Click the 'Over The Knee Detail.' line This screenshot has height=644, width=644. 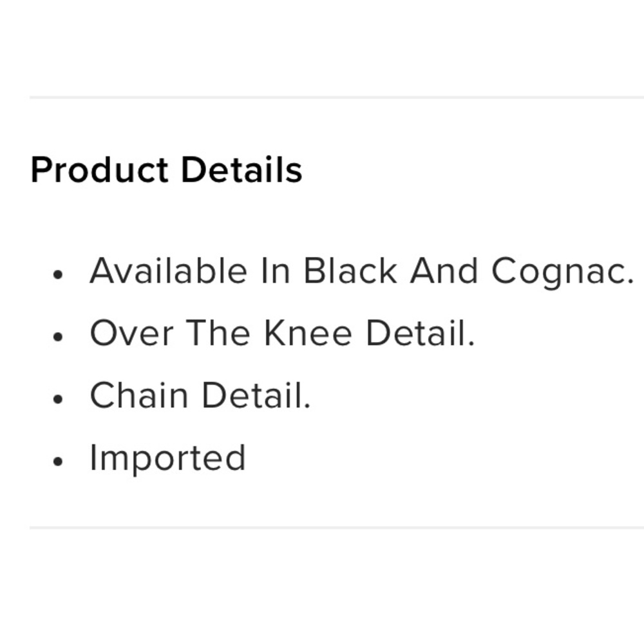282,334
